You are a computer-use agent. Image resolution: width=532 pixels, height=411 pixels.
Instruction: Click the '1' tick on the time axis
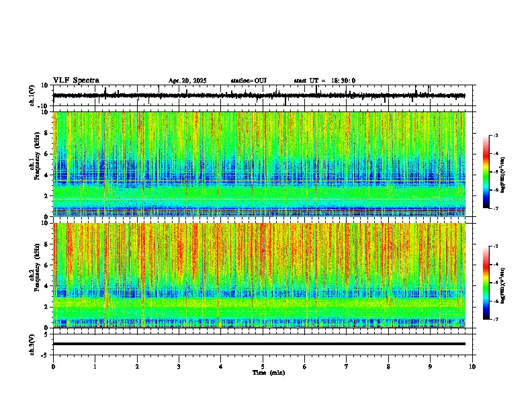click(x=95, y=367)
